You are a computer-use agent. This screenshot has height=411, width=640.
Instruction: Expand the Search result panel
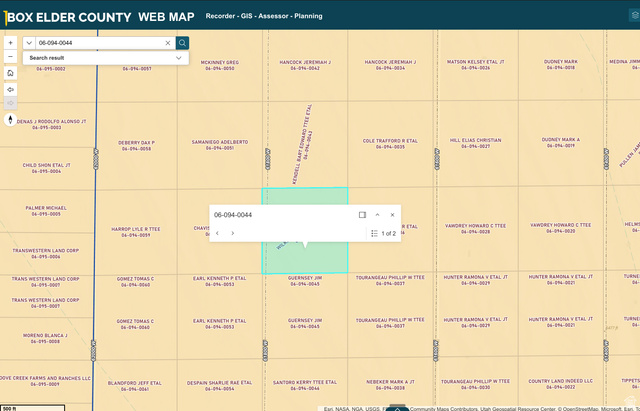pyautogui.click(x=106, y=58)
